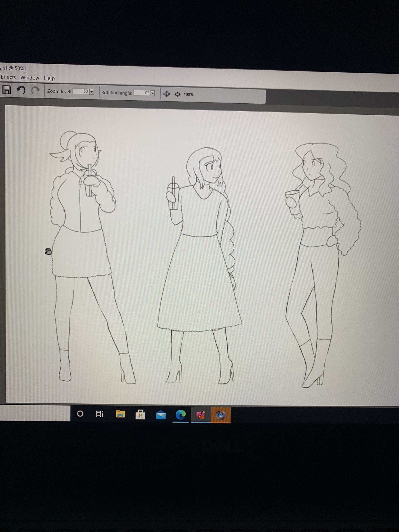The height and width of the screenshot is (532, 399).
Task: Open Windows Task View from taskbar
Action: pos(99,414)
